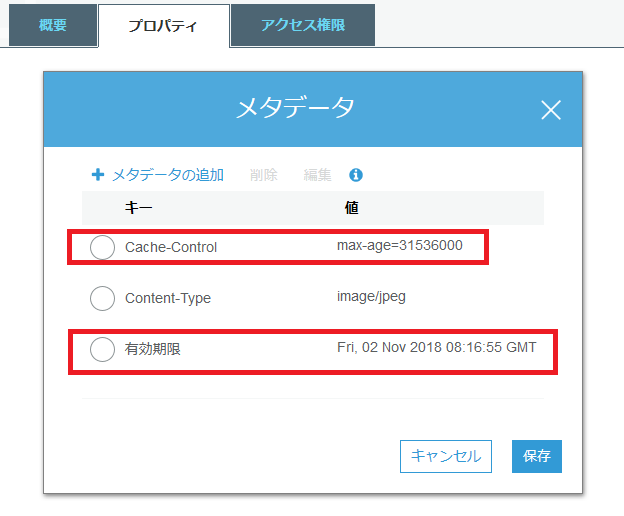Select the Cache-Control radio button
Image resolution: width=624 pixels, height=516 pixels.
coord(102,247)
